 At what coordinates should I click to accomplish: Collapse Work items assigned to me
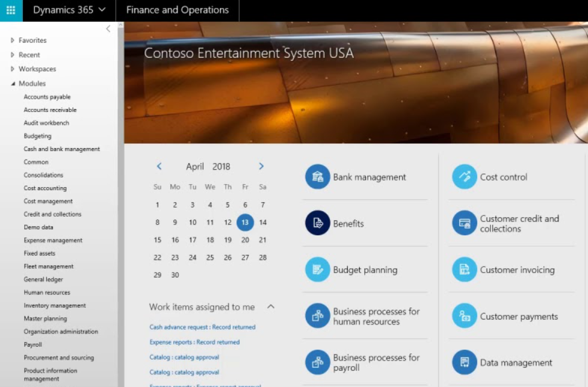click(271, 307)
